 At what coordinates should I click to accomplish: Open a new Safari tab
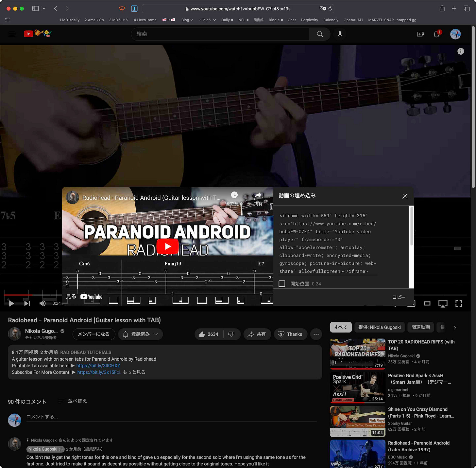pos(454,9)
